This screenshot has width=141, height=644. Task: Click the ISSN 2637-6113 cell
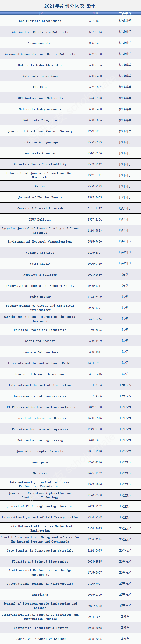pos(95,32)
